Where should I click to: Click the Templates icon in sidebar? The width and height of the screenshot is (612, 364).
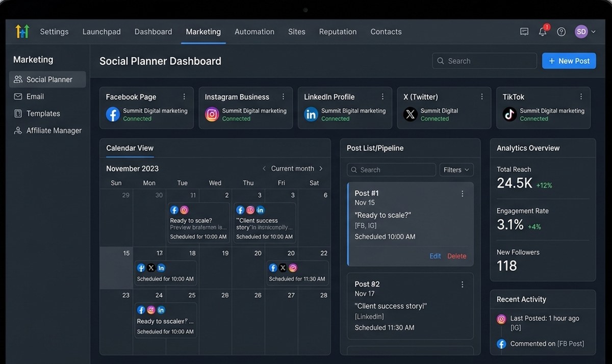(x=18, y=113)
